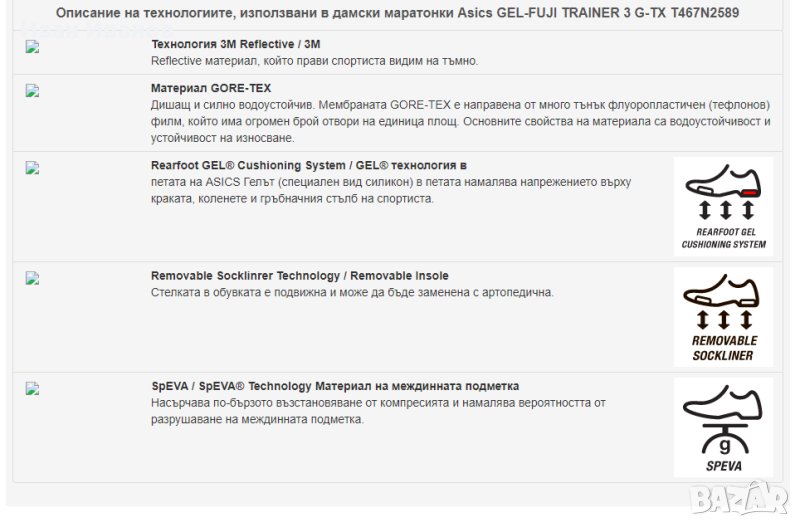The height and width of the screenshot is (527, 800).
Task: Click broken image icon beside SpEVA row
Action: coord(32,388)
